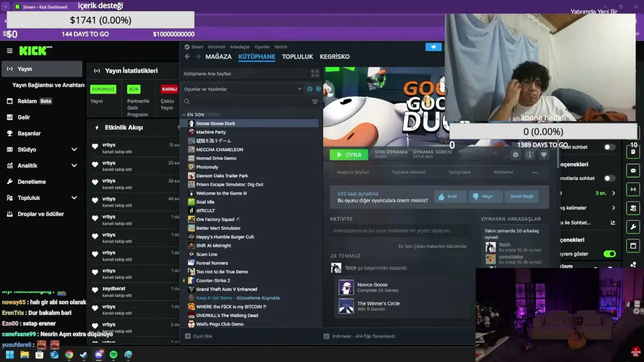The height and width of the screenshot is (362, 644).
Task: Toggle 'özel sohbet' switch in Kick
Action: [609, 147]
